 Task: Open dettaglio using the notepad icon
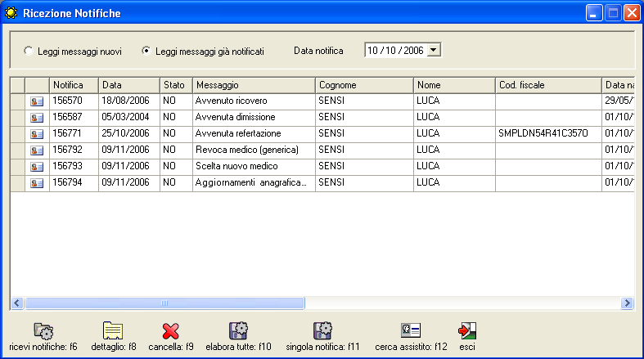click(x=113, y=330)
